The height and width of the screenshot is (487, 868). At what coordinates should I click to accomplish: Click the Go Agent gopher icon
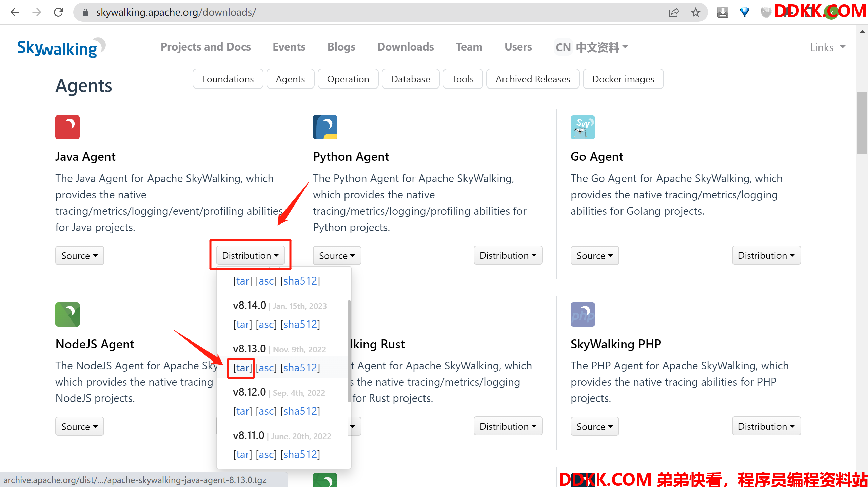pyautogui.click(x=583, y=127)
